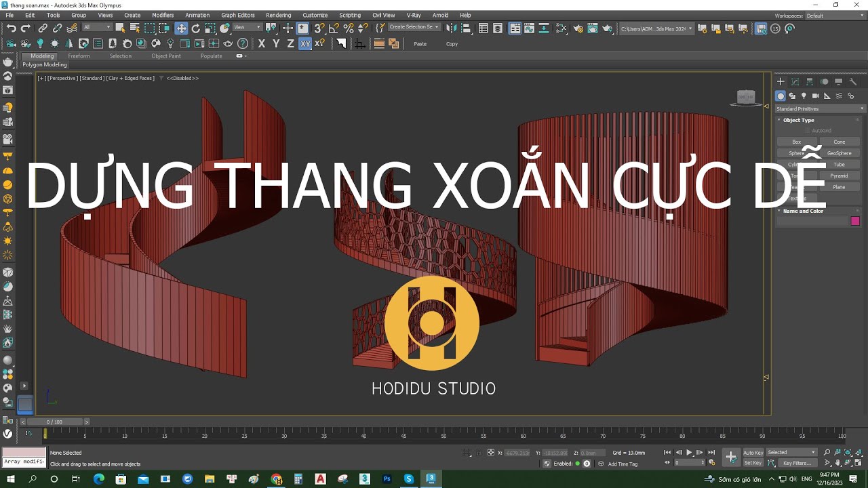
Task: Open the 'View' reference coordinate dropdown
Action: (248, 28)
